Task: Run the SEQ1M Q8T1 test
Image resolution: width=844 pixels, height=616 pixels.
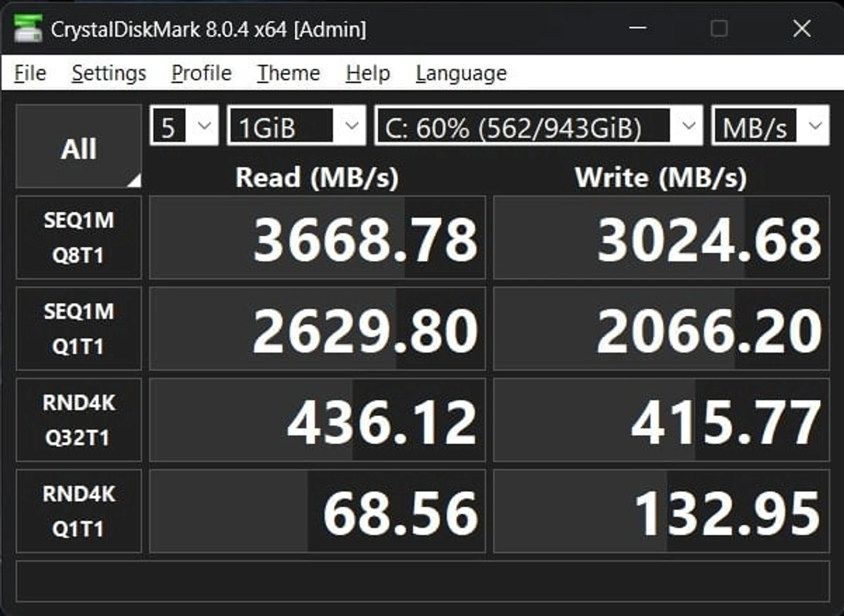Action: point(79,238)
